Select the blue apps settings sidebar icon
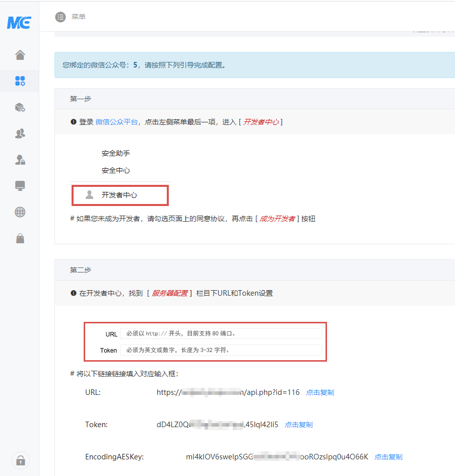 [20, 81]
